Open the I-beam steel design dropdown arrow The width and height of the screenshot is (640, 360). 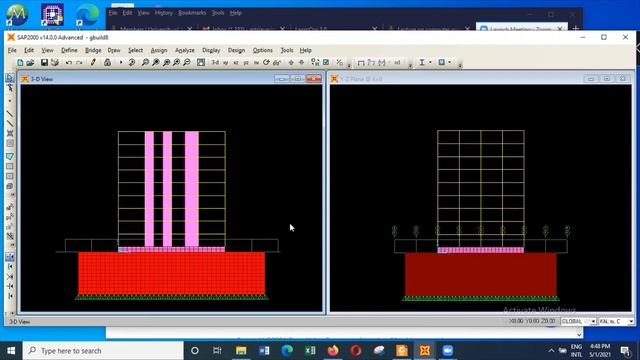430,62
